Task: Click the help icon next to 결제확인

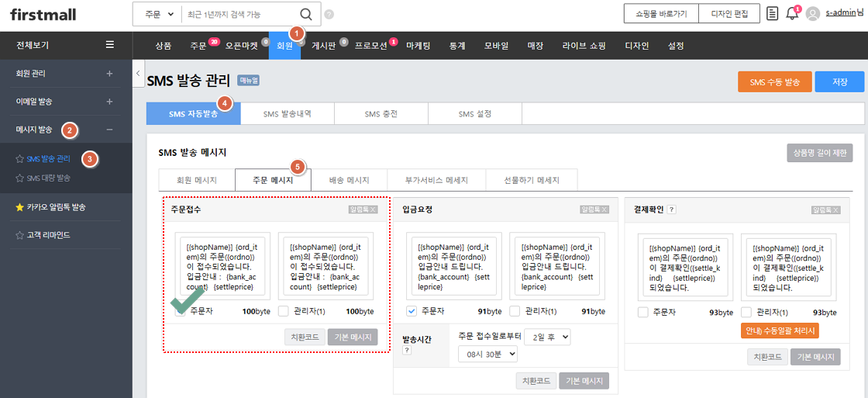Action: point(671,209)
